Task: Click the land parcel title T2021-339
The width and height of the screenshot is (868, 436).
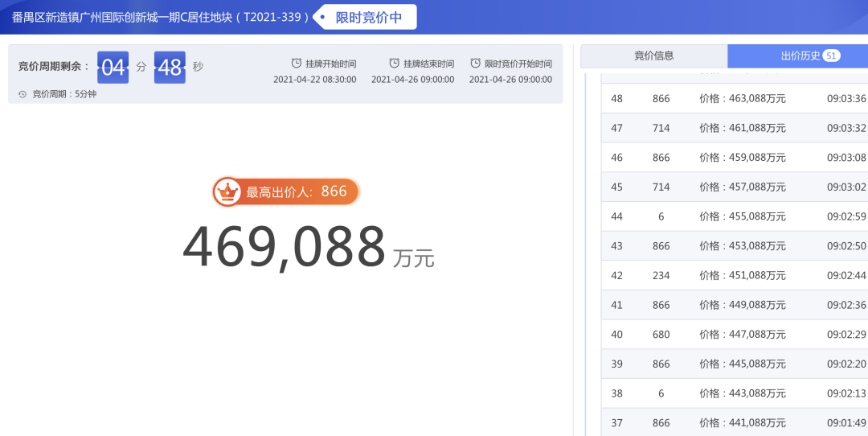Action: coord(160,17)
